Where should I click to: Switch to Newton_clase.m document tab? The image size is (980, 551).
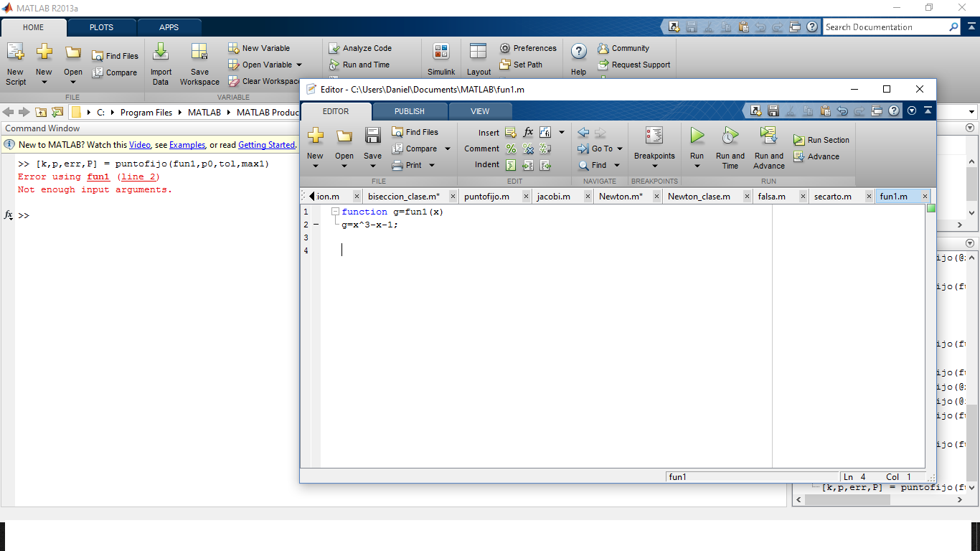[699, 196]
